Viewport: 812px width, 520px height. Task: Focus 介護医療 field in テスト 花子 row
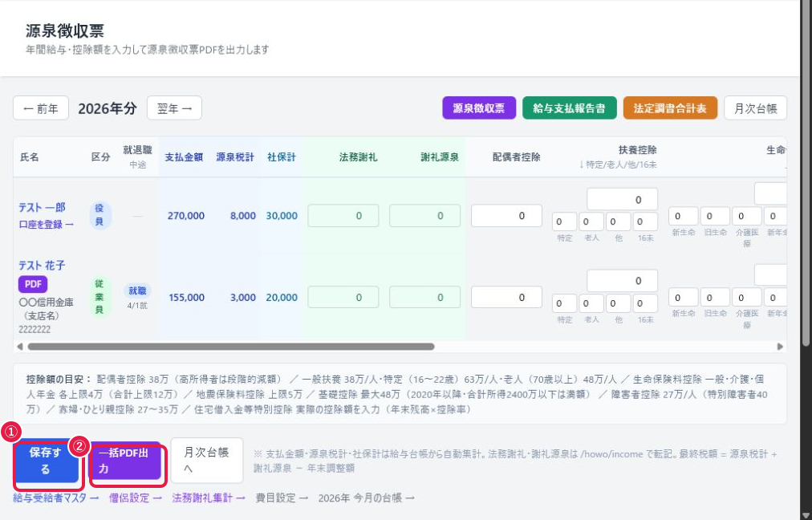coord(747,297)
